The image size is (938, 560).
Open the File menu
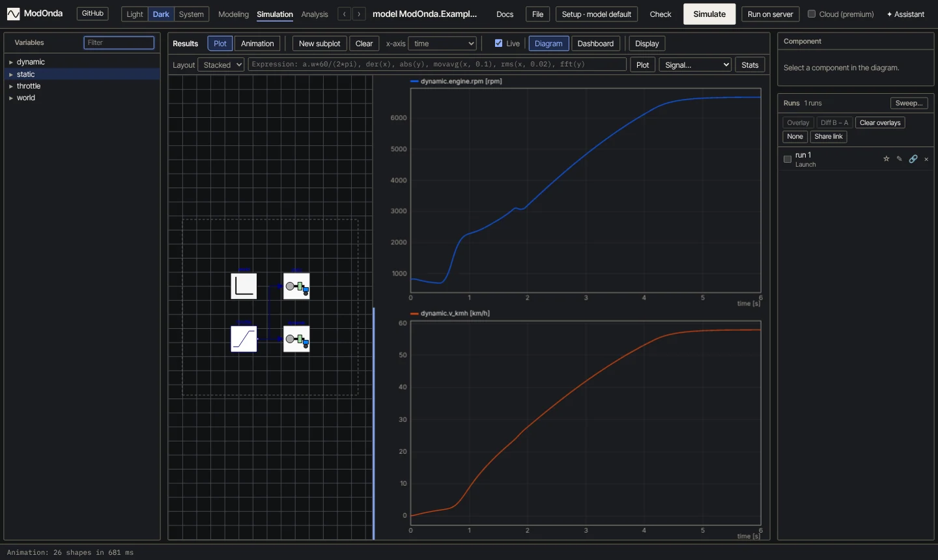point(537,14)
